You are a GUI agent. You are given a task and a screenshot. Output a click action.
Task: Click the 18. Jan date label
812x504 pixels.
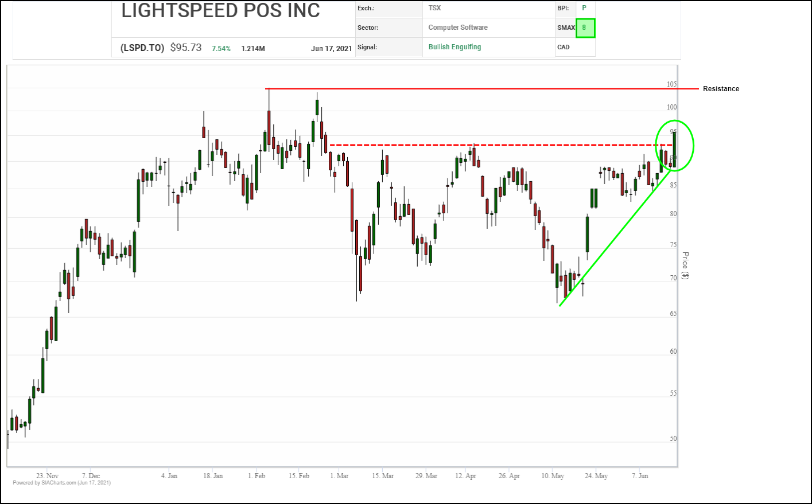click(213, 476)
